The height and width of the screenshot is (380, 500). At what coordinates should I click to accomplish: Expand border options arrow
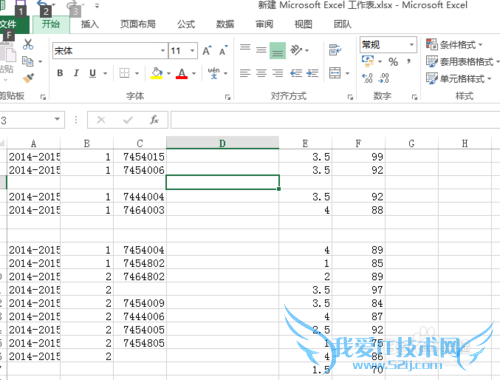click(137, 73)
